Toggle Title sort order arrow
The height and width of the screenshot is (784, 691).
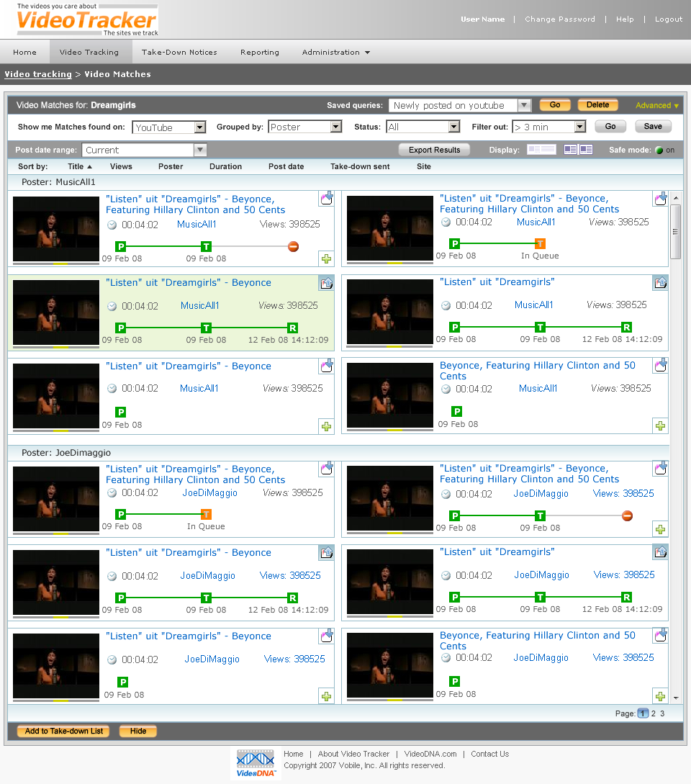(89, 166)
